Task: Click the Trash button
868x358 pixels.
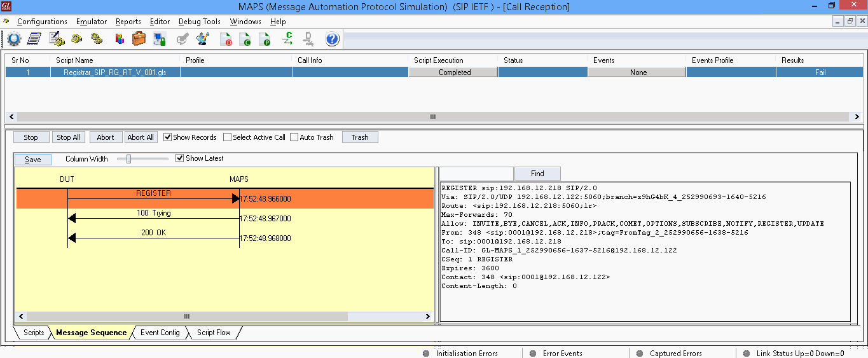Action: tap(360, 137)
